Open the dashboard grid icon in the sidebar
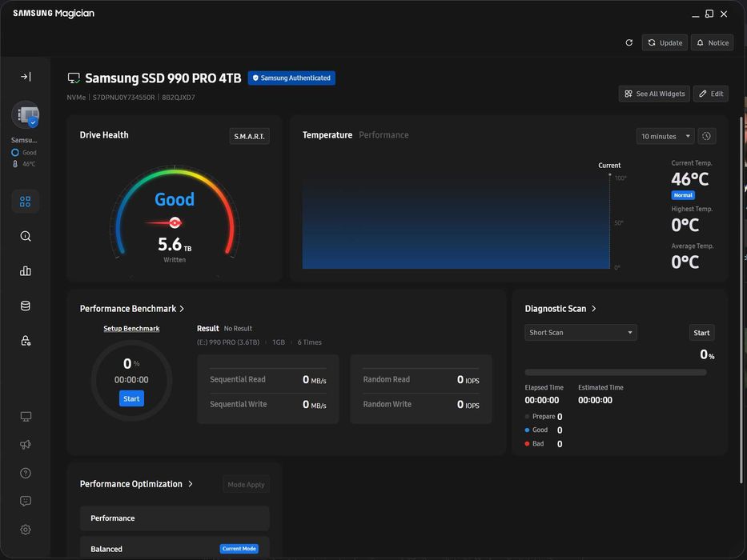 click(26, 202)
